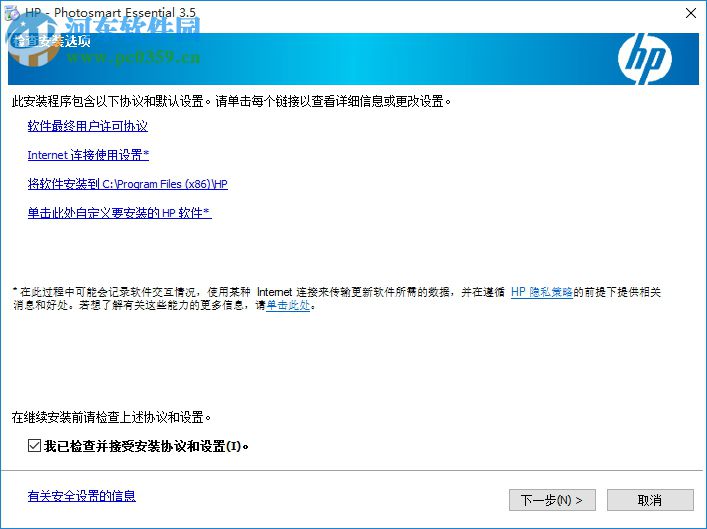Click the 取消 button
Viewport: 707px width, 529px height.
click(650, 500)
